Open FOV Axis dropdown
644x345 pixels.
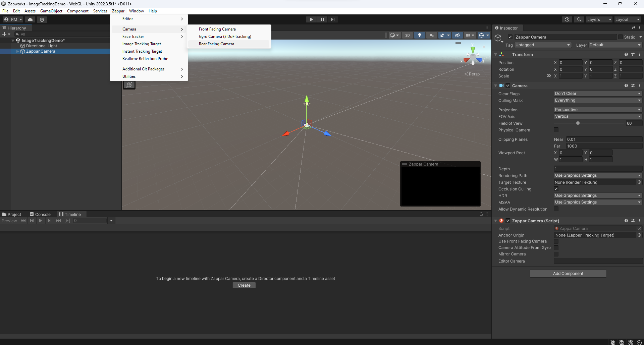tap(598, 116)
